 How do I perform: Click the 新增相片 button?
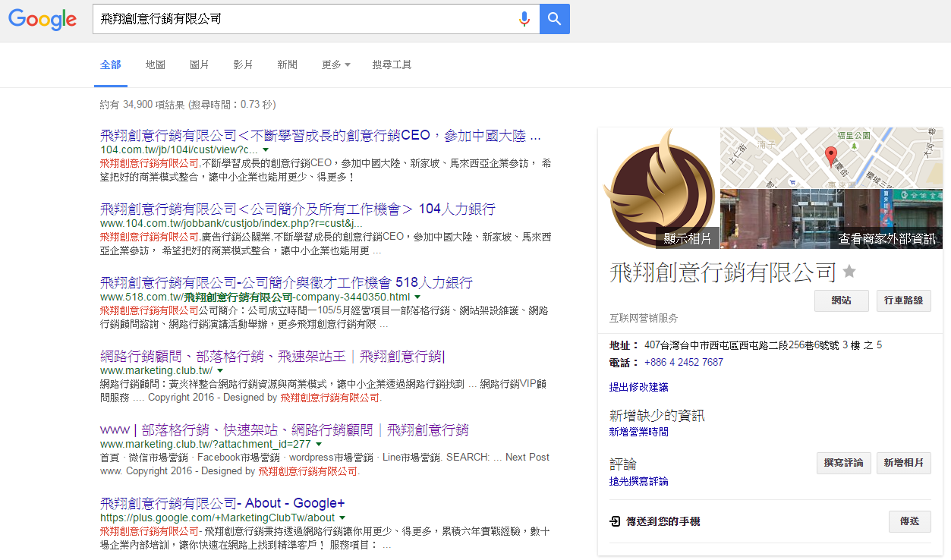point(904,463)
